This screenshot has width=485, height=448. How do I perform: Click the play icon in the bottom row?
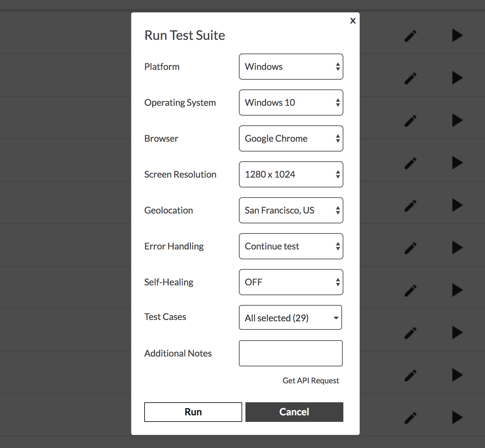click(x=457, y=417)
